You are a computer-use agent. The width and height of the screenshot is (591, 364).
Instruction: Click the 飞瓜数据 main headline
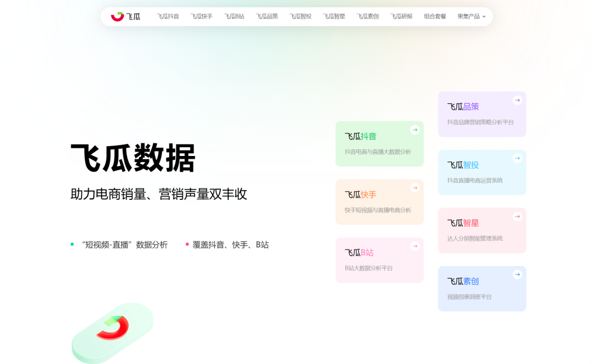[133, 158]
